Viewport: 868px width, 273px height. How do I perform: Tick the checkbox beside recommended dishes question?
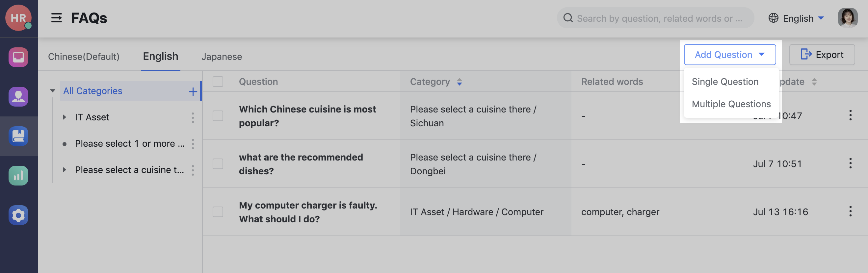tap(218, 164)
